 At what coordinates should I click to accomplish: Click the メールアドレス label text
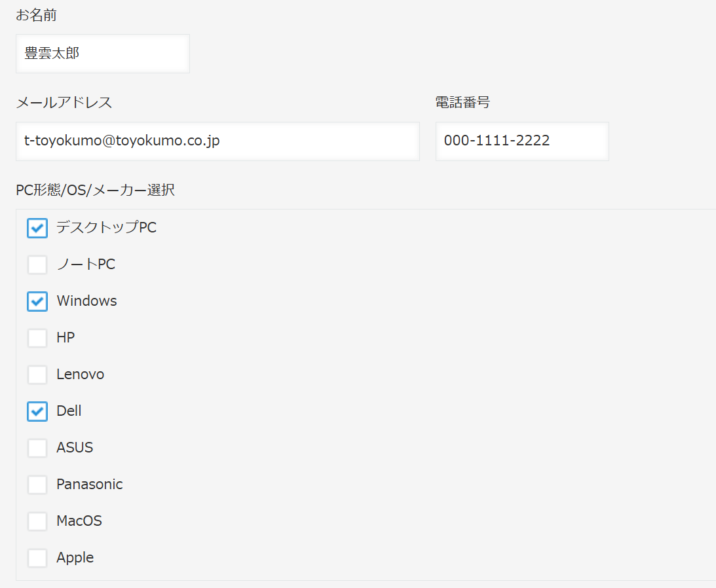click(64, 102)
